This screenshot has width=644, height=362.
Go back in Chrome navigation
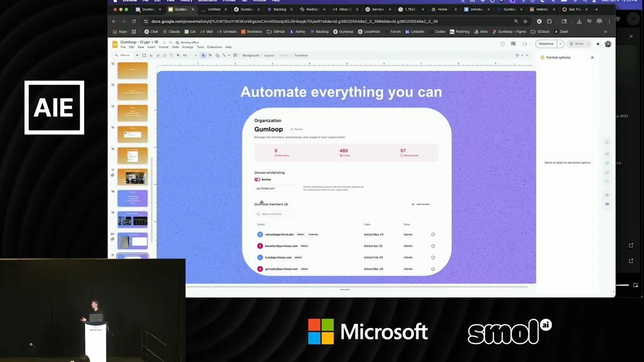click(114, 21)
